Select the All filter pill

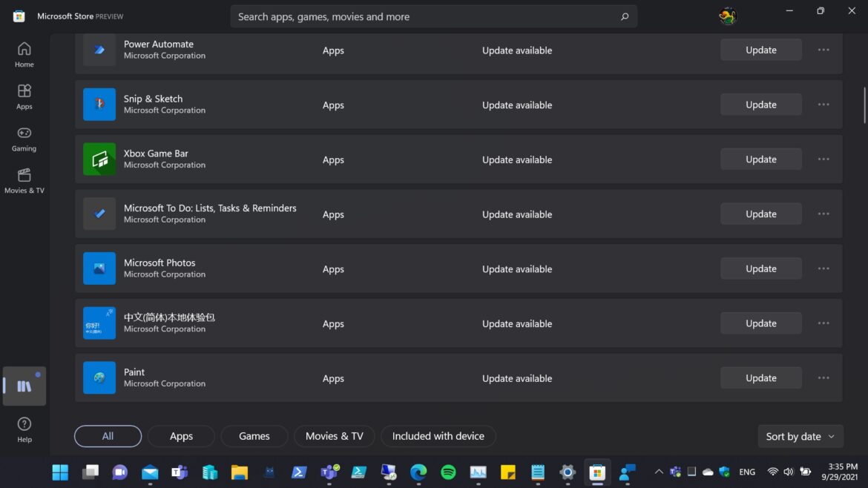click(108, 436)
